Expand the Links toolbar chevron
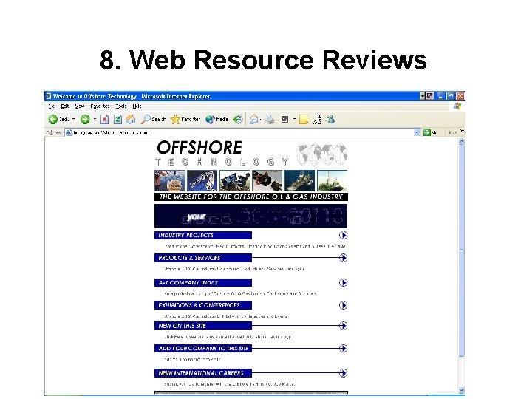Screen dimensions: 532x399 point(462,131)
